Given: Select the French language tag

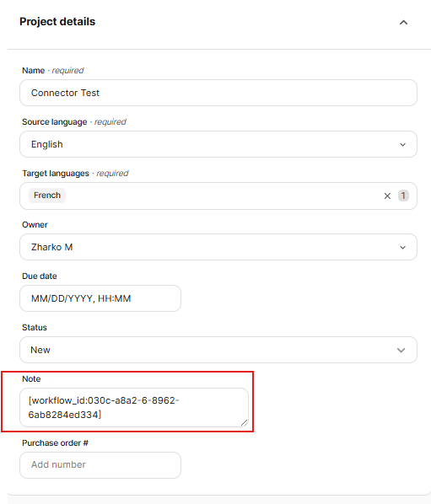Looking at the screenshot, I should click(47, 196).
